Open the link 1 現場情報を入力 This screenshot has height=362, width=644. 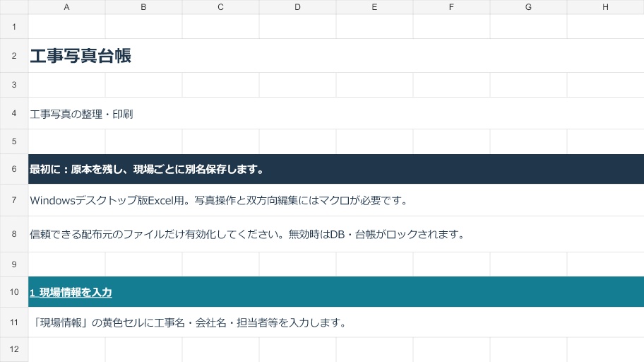(71, 293)
